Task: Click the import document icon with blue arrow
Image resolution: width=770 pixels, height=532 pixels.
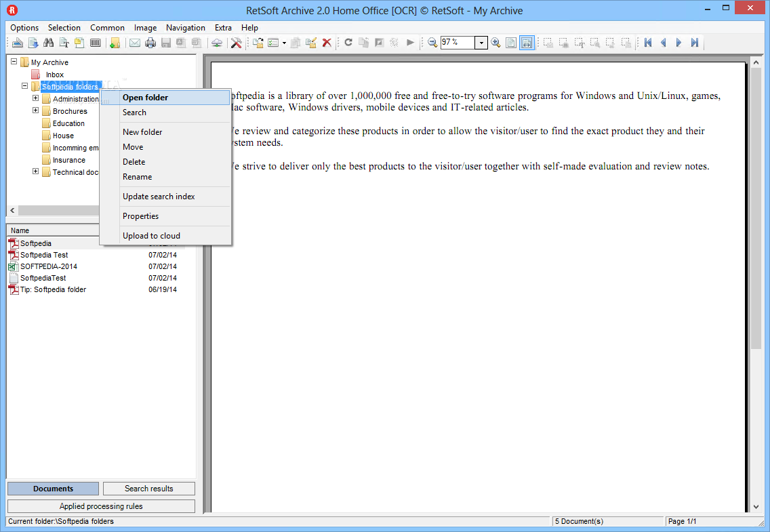Action: tap(33, 43)
